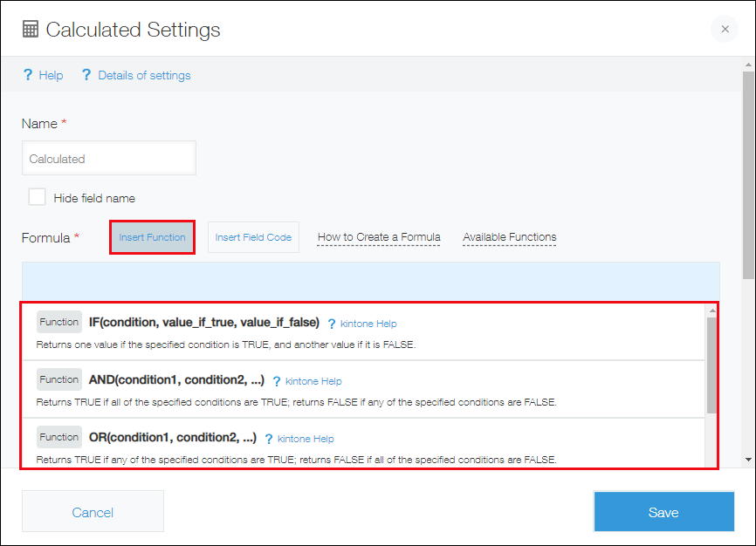The height and width of the screenshot is (546, 756).
Task: Close the Calculated Settings dialog
Action: [x=725, y=29]
